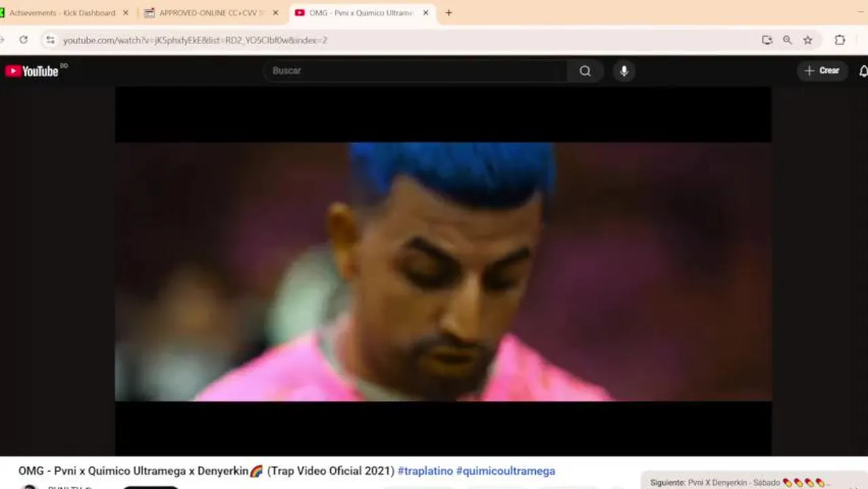Click the install/cast icon in address bar
Screen dimensions: 868x489
click(x=767, y=40)
